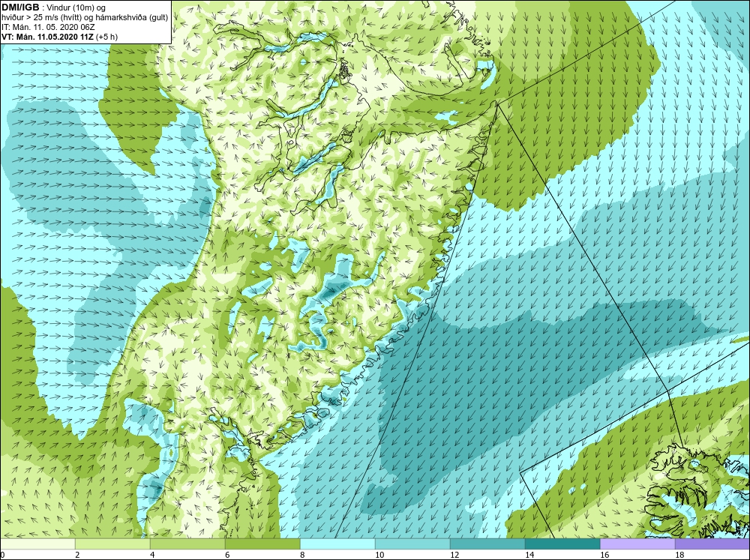Click the 'VT: Mán. 11.05.2020 11Z' line
750x560 pixels.
pos(48,36)
